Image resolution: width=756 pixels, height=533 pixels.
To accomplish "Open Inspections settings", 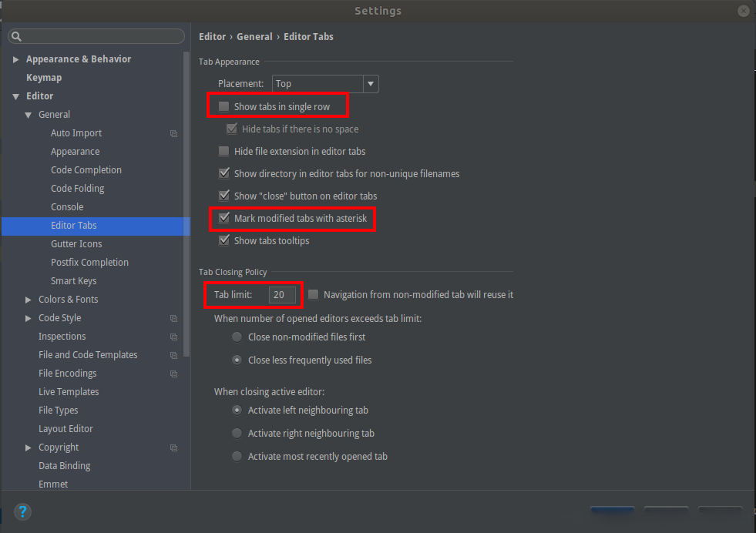I will [62, 337].
